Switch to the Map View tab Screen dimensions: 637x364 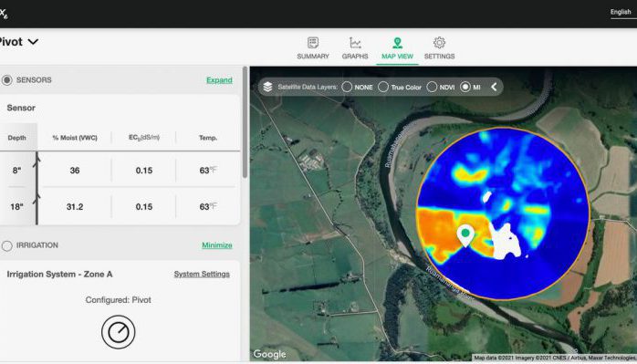click(x=397, y=48)
